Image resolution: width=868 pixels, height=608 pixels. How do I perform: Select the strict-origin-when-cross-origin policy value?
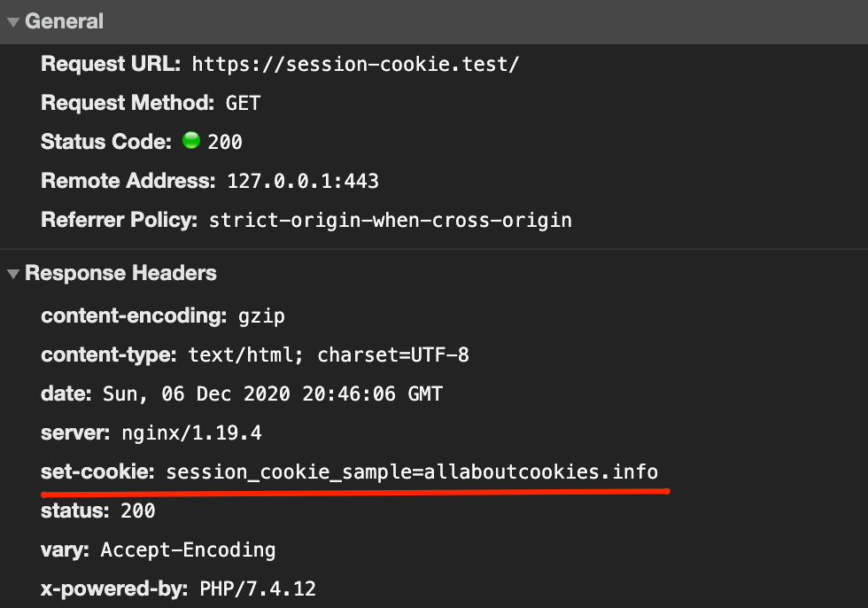click(x=390, y=220)
